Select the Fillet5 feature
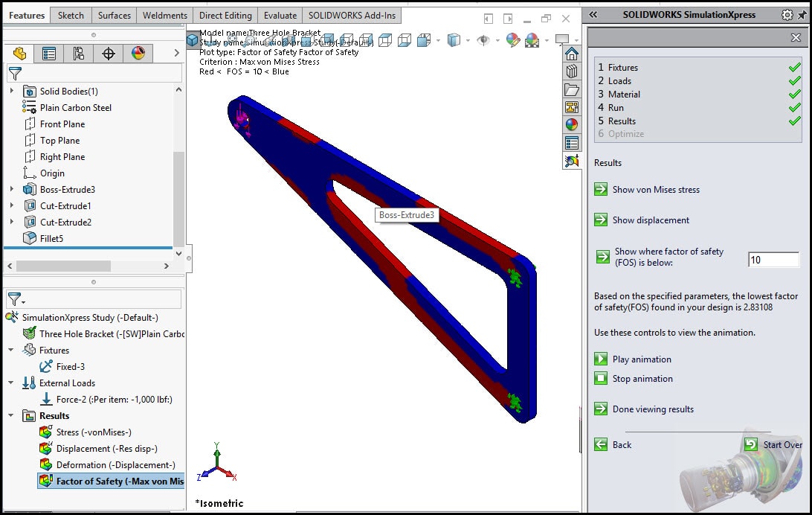812x515 pixels. click(51, 238)
